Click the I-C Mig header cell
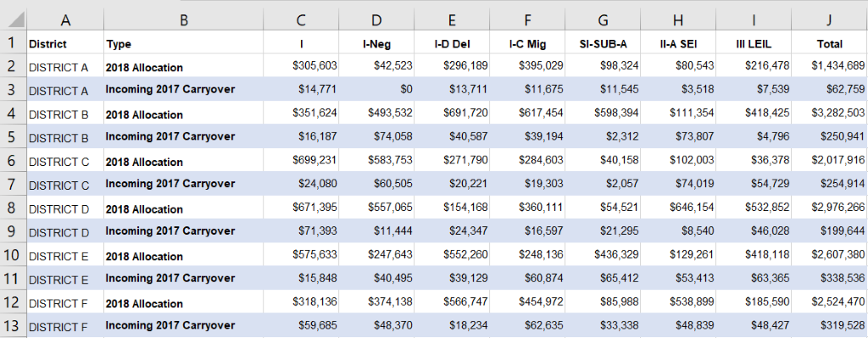 [527, 42]
